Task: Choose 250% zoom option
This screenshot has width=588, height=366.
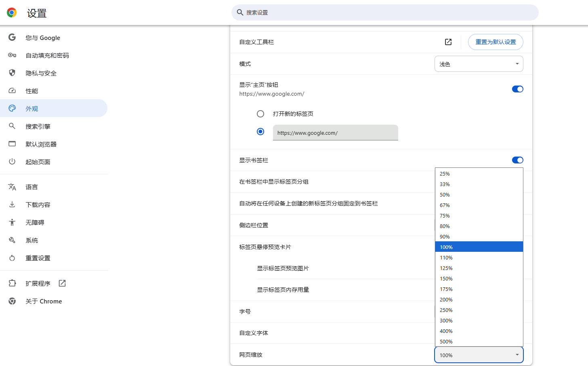Action: click(479, 310)
